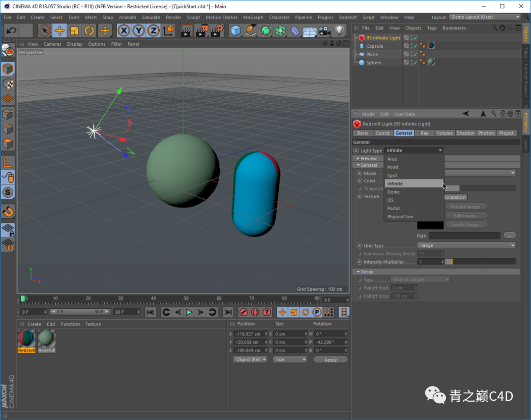Open the Mode dropdown in General

[x=480, y=173]
